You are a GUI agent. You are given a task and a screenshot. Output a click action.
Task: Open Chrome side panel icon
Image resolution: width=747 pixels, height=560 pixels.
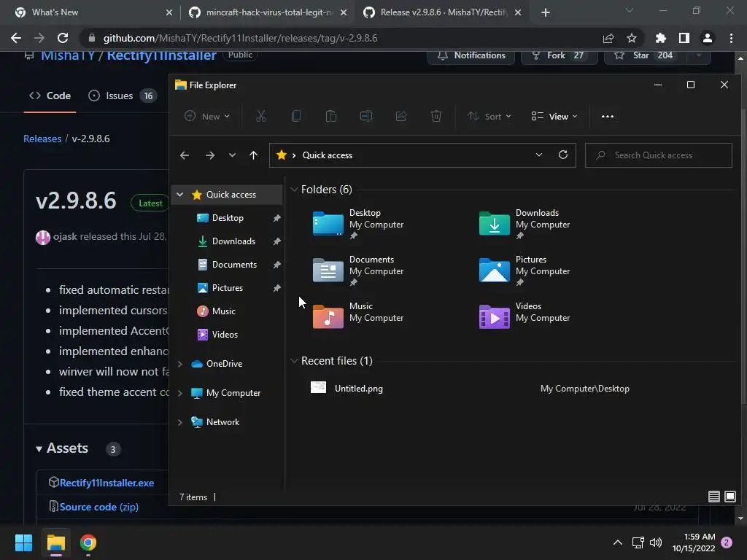coord(684,38)
